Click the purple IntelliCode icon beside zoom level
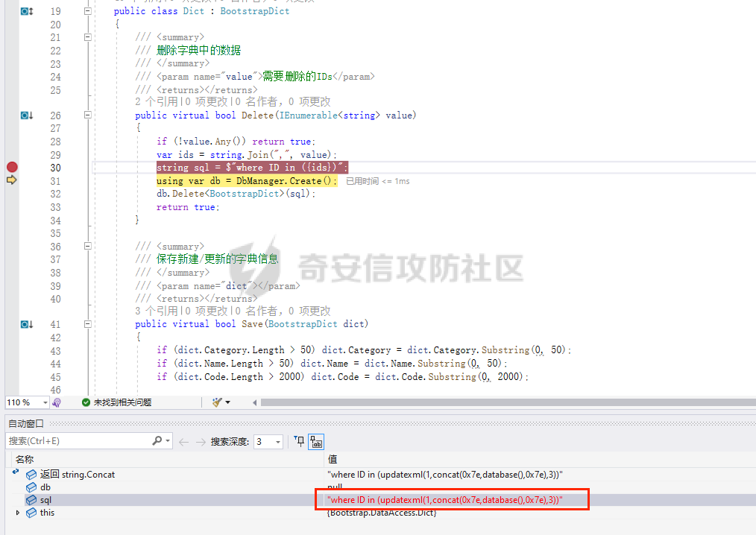 click(x=57, y=402)
